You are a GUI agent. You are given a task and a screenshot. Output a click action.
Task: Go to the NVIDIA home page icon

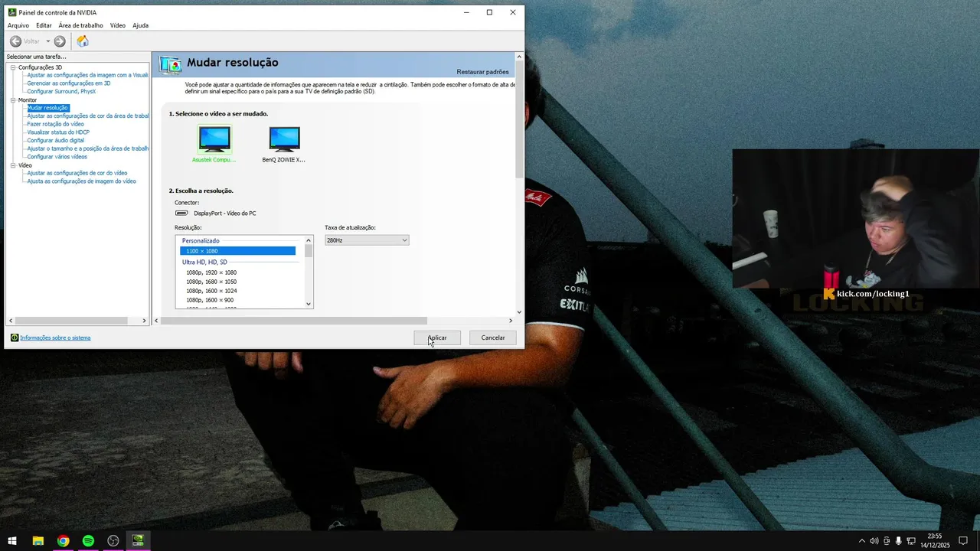click(x=83, y=41)
